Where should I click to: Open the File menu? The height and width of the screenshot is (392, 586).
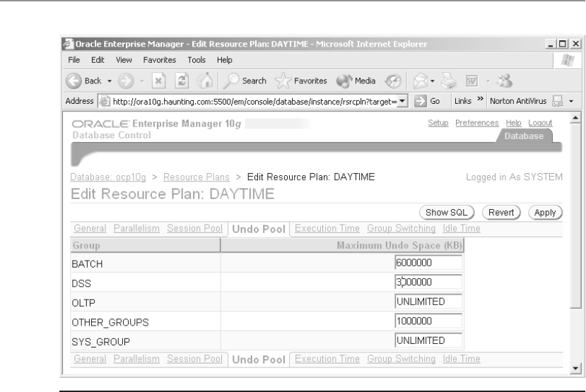74,60
